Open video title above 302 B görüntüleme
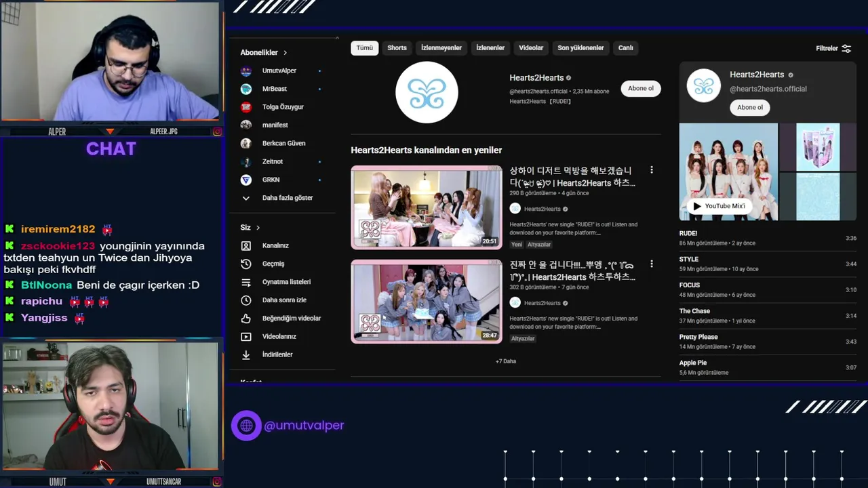Viewport: 868px width, 488px height. [573, 270]
